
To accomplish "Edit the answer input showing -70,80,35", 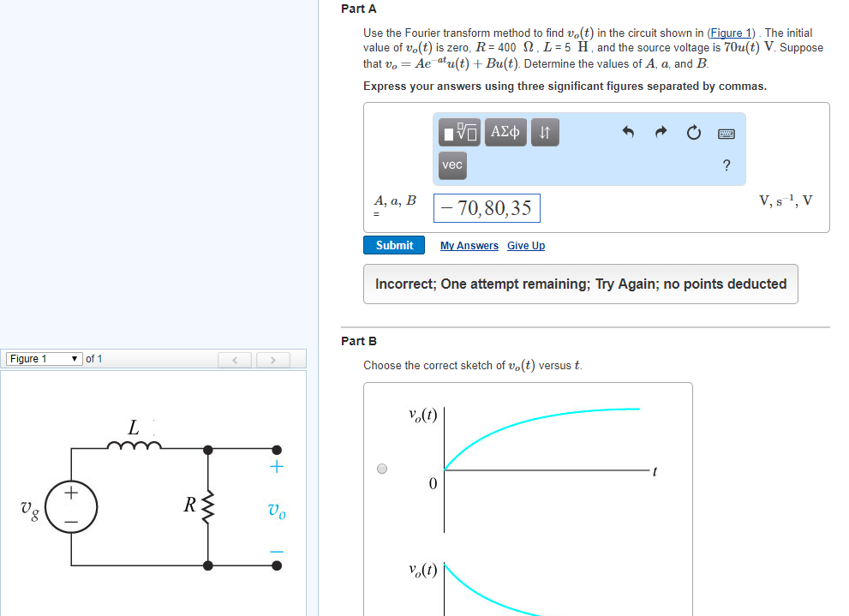I will 487,207.
